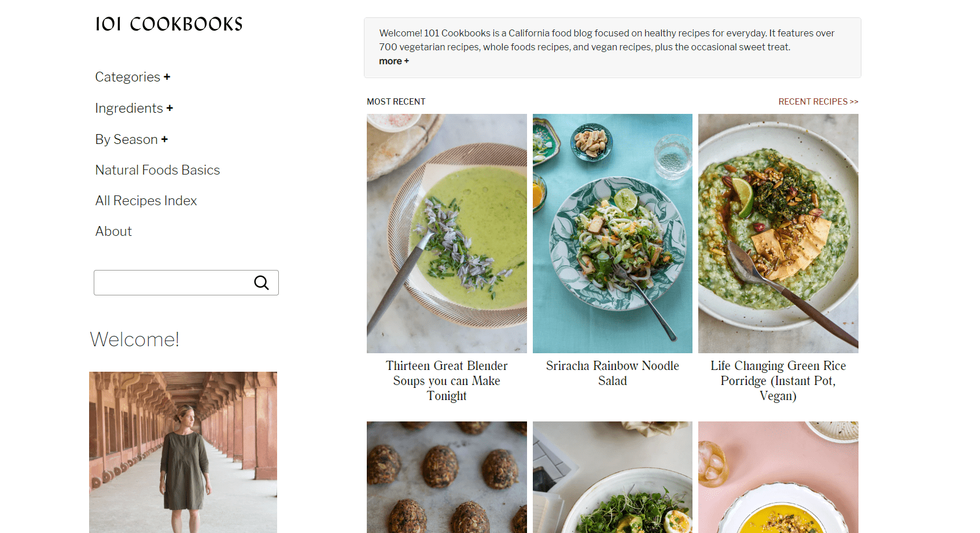This screenshot has width=980, height=533.
Task: Expand the Categories menu
Action: pyautogui.click(x=132, y=77)
